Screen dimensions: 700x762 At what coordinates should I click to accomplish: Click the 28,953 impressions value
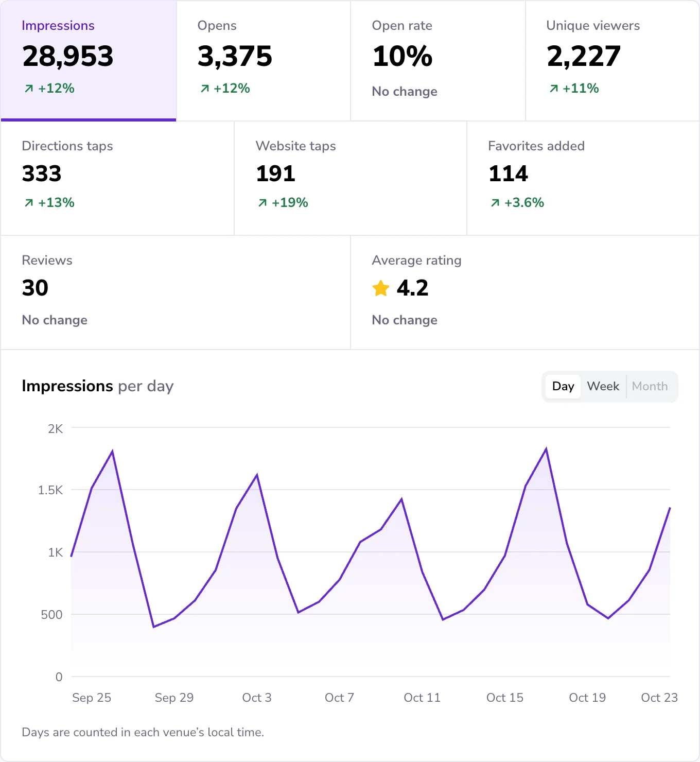[x=68, y=57]
